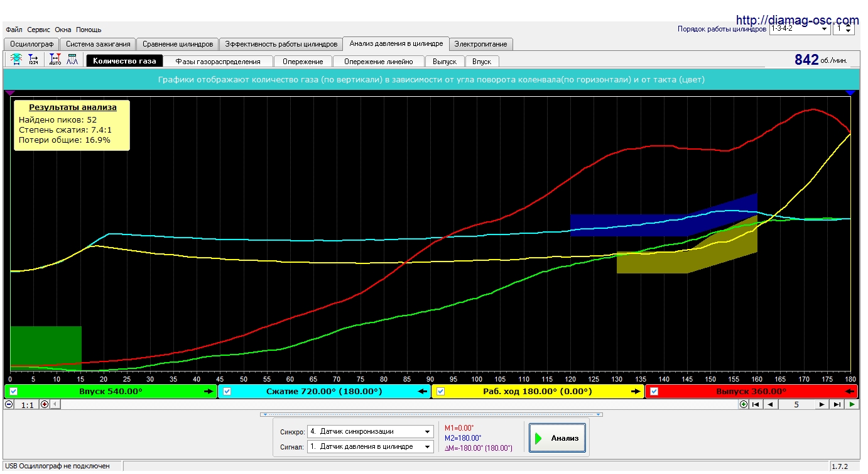Open the Фазы газораспределения sub-tab
The height and width of the screenshot is (474, 868).
coord(218,62)
